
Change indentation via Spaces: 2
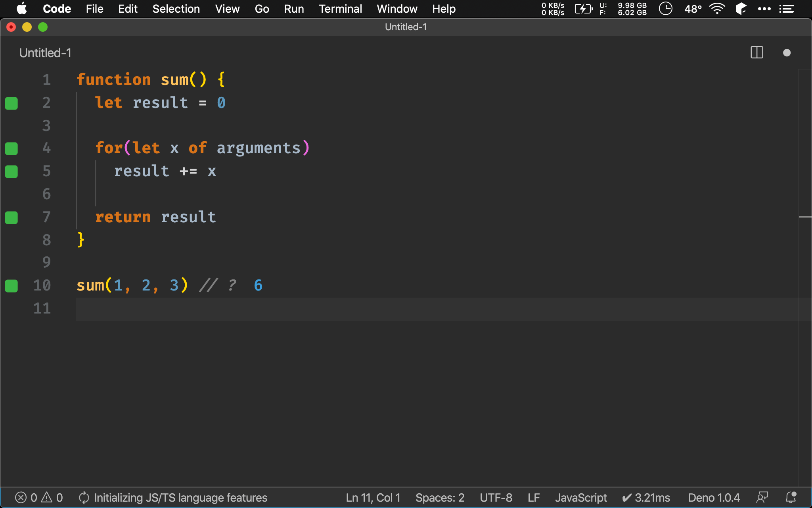click(x=440, y=497)
